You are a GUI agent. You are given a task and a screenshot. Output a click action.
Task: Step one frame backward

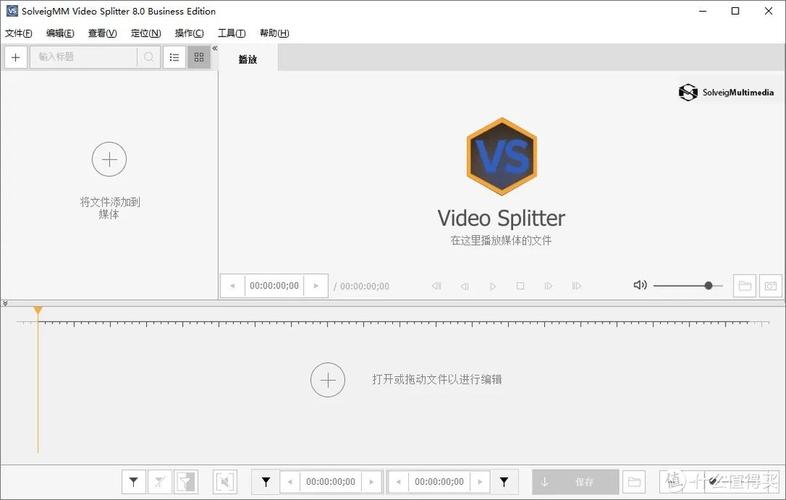(x=465, y=286)
